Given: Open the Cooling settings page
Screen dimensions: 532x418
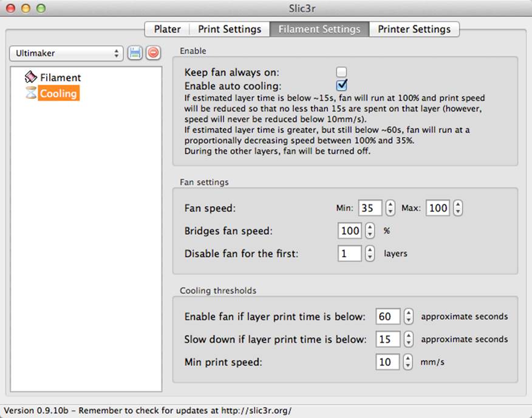Looking at the screenshot, I should click(x=58, y=93).
